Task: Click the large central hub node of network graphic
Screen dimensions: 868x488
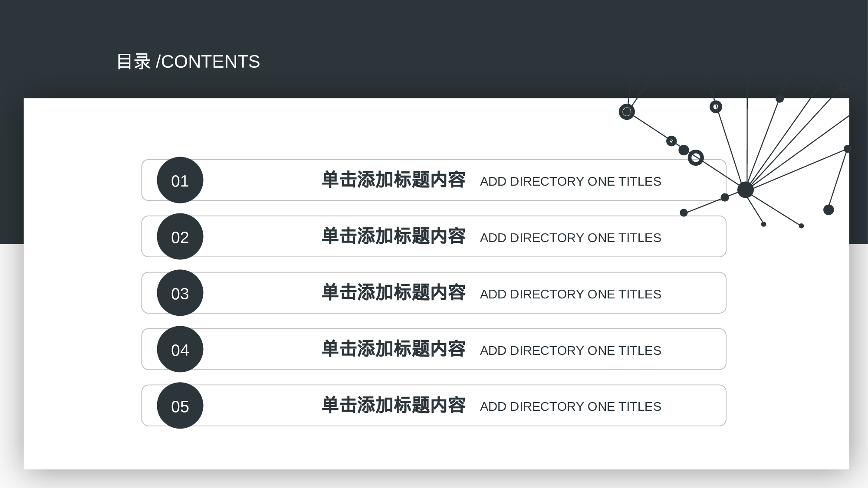Action: coord(745,190)
